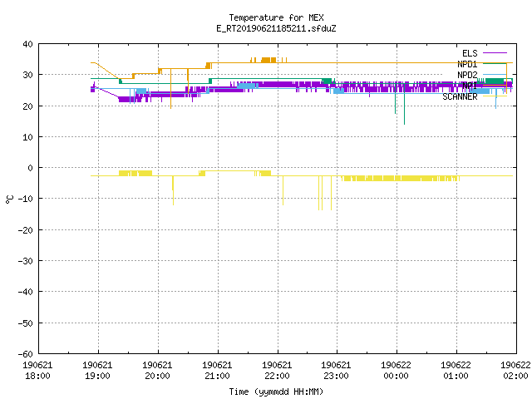Screen dimensions: 532x399
Task: Click the x-axis tick label 190621 22:00
Action: click(277, 370)
